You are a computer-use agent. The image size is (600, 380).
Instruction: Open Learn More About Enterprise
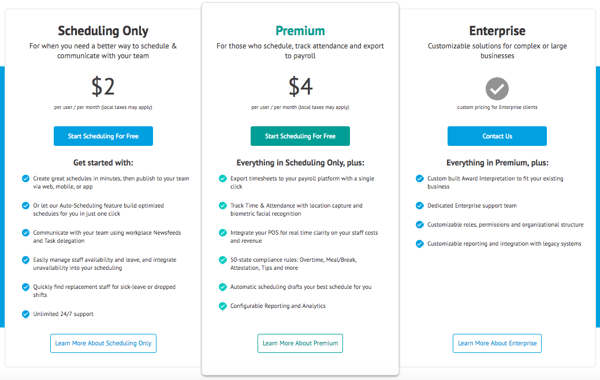(x=497, y=343)
